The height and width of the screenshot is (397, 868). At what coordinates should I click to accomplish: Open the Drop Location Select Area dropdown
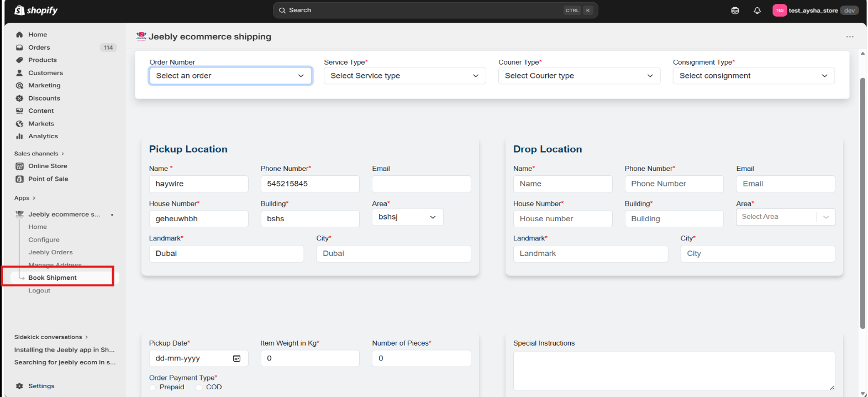point(785,217)
